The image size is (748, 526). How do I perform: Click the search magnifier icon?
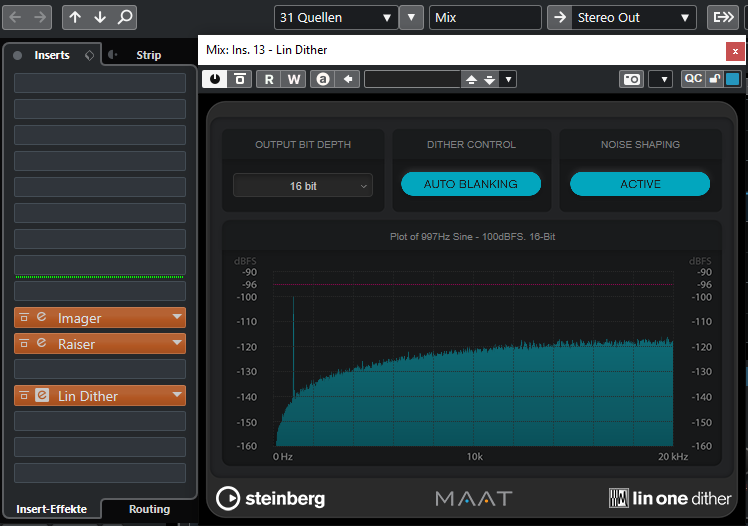(x=124, y=17)
